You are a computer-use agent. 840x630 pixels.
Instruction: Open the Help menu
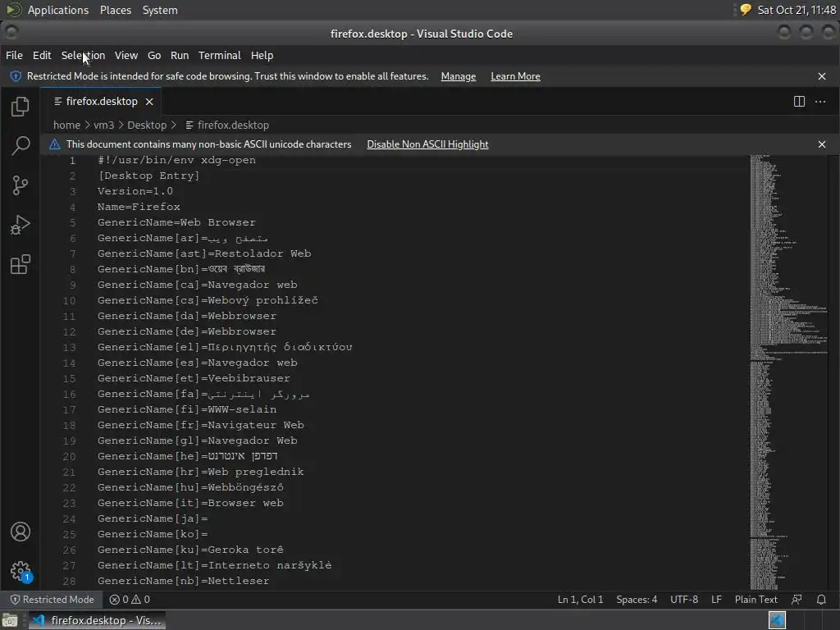(262, 55)
